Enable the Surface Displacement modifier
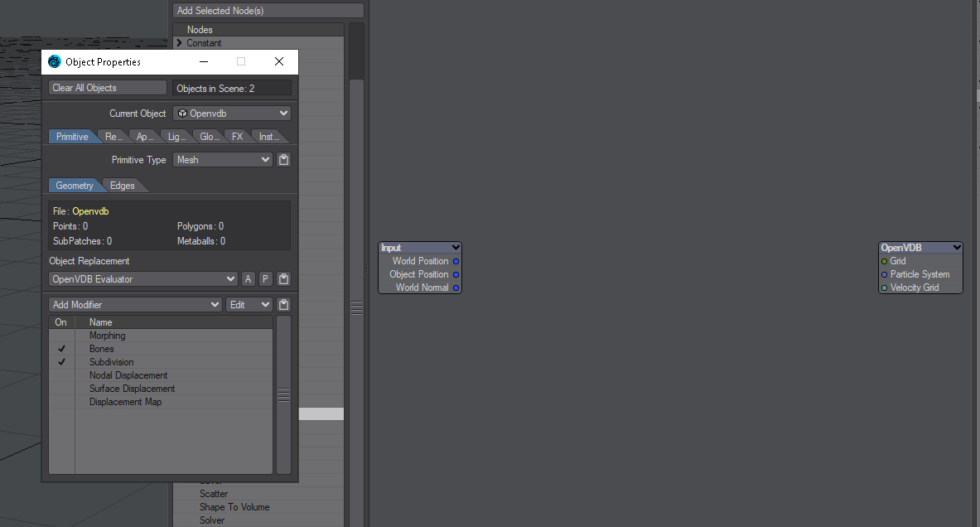The width and height of the screenshot is (980, 527). [x=61, y=389]
